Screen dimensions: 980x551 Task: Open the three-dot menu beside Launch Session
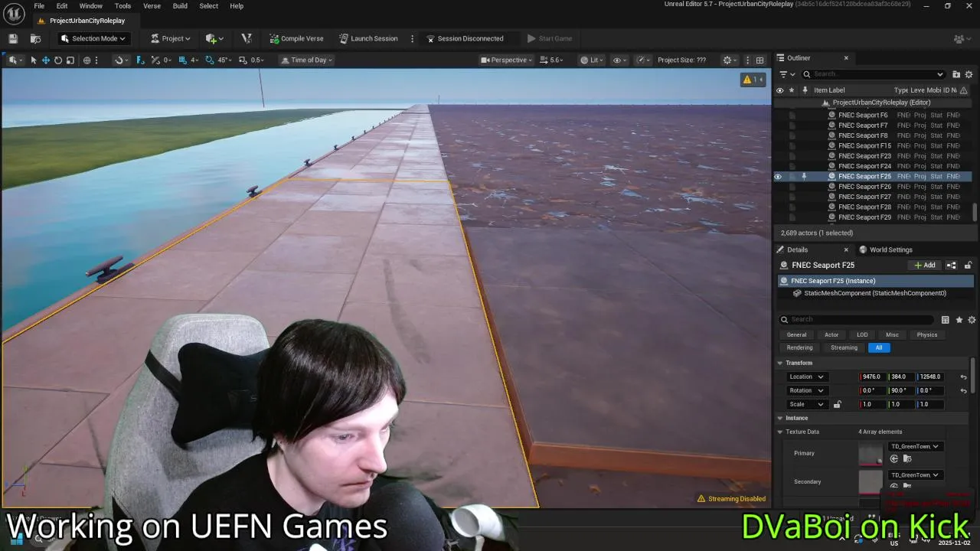(412, 38)
